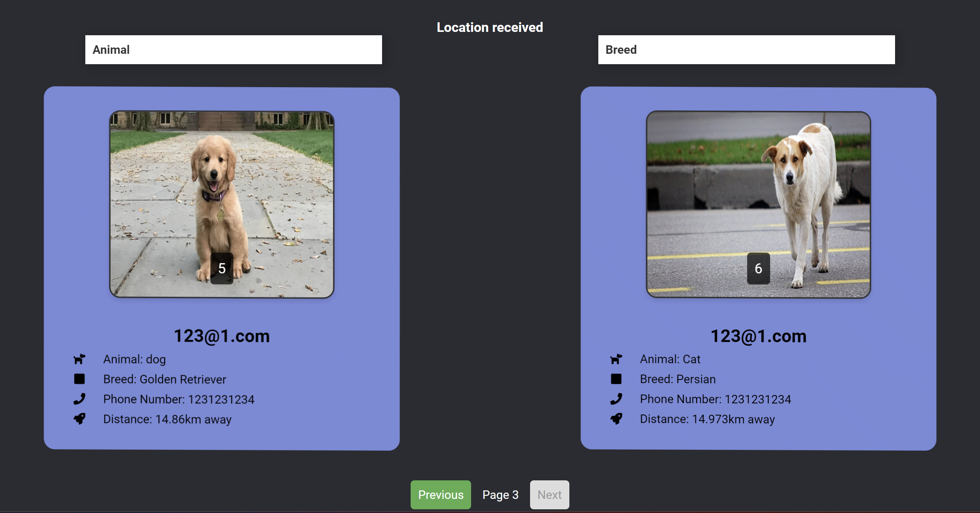980x513 pixels.
Task: Click the 'Animal: Cat' text
Action: tap(670, 359)
